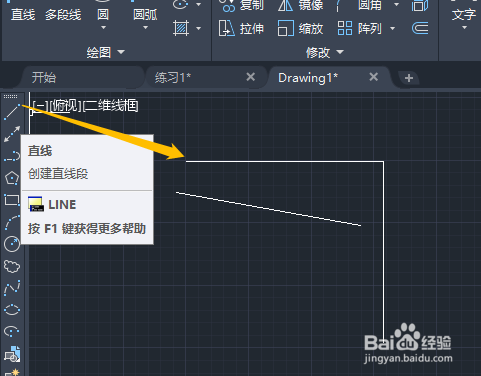
Task: Click the Hatch icon in the ribbon
Action: coord(181,28)
